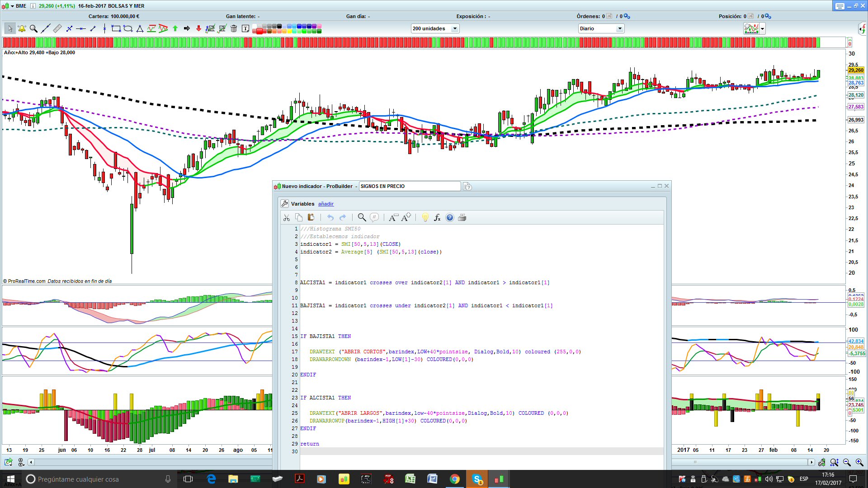The height and width of the screenshot is (488, 868).
Task: Open the BME instrument dropdown arrow
Action: [12, 6]
